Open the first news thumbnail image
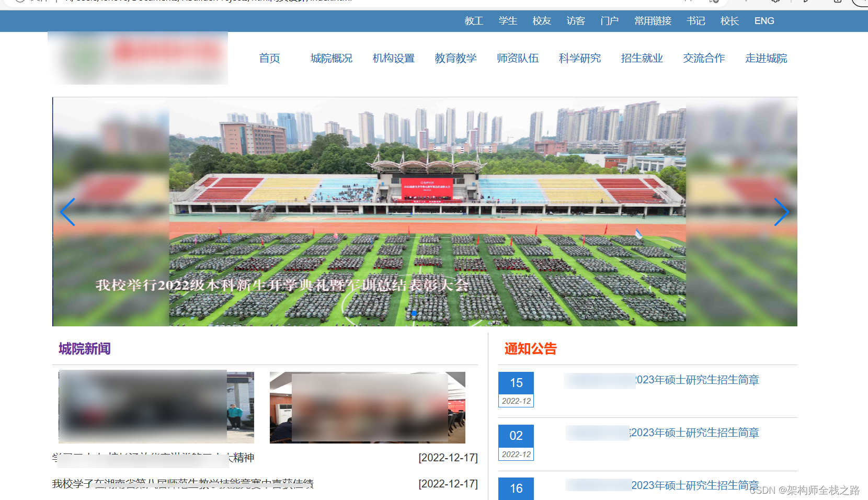 [156, 407]
